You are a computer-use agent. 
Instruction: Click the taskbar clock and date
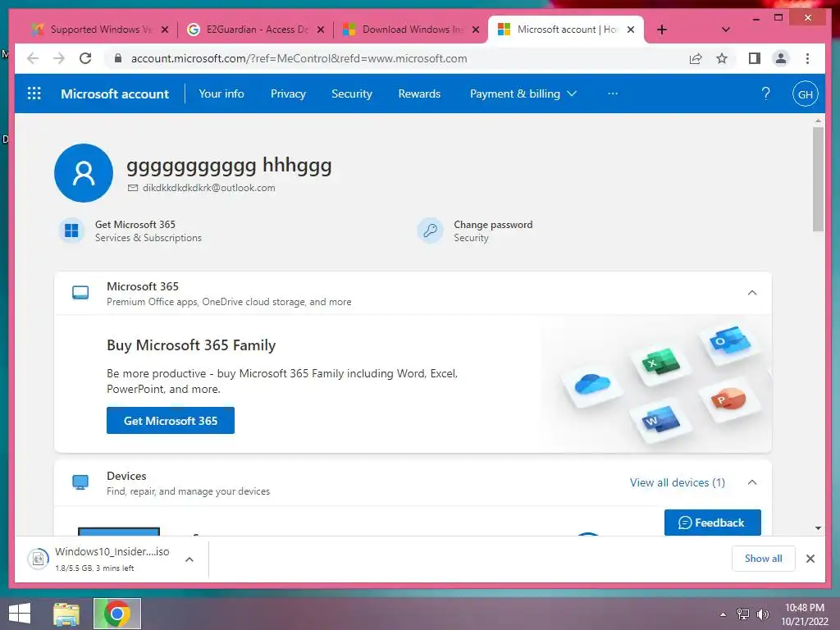coord(805,614)
